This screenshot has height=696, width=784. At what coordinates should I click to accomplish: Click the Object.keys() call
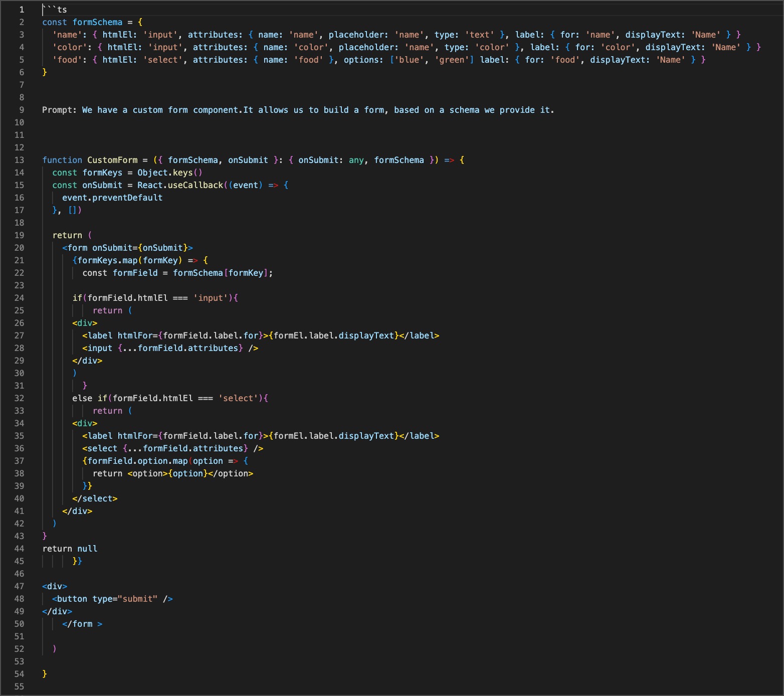pyautogui.click(x=169, y=172)
